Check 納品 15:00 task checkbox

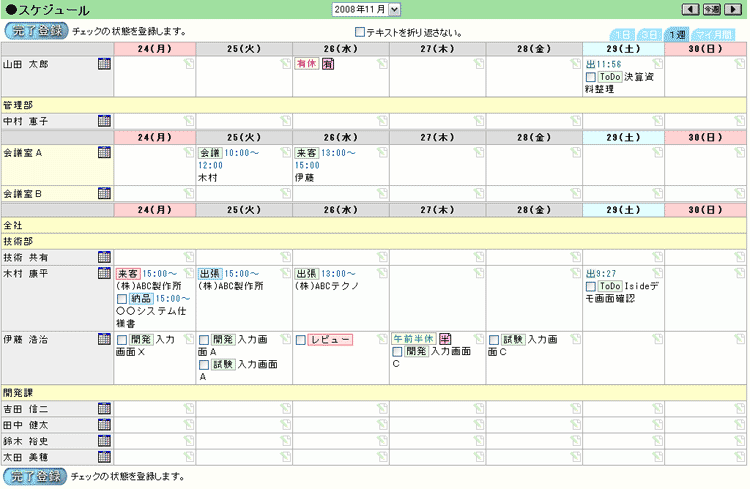coord(122,298)
